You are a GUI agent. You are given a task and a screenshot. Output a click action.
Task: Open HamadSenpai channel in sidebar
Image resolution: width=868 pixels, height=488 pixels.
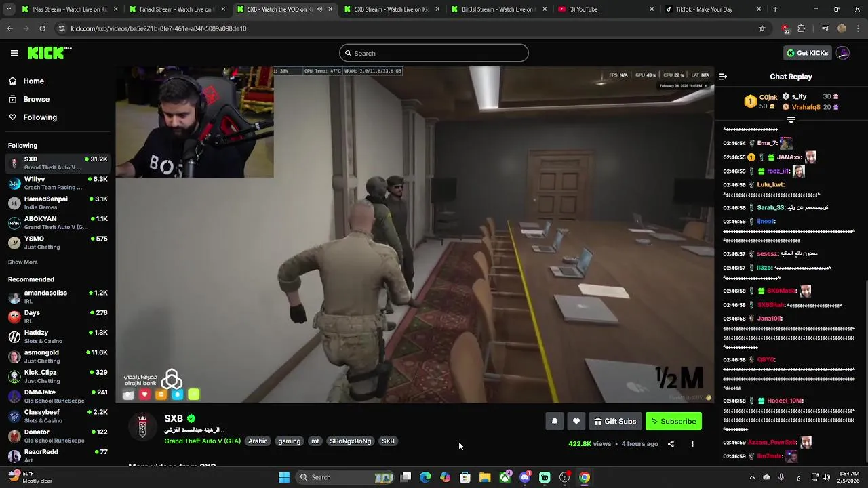[58, 203]
